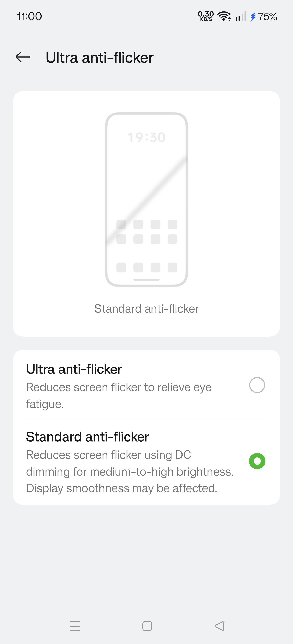Viewport: 293px width, 644px height.
Task: Open recent apps with menu navigation icon
Action: coord(75,626)
